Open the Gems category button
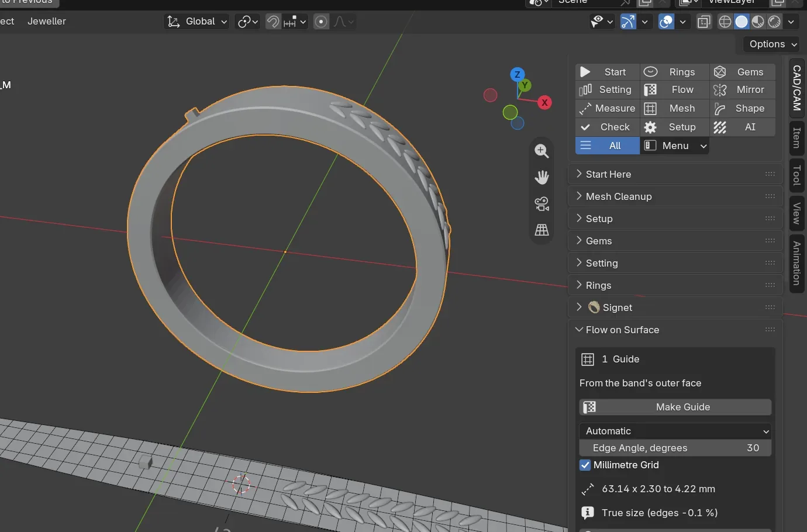 [x=743, y=72]
